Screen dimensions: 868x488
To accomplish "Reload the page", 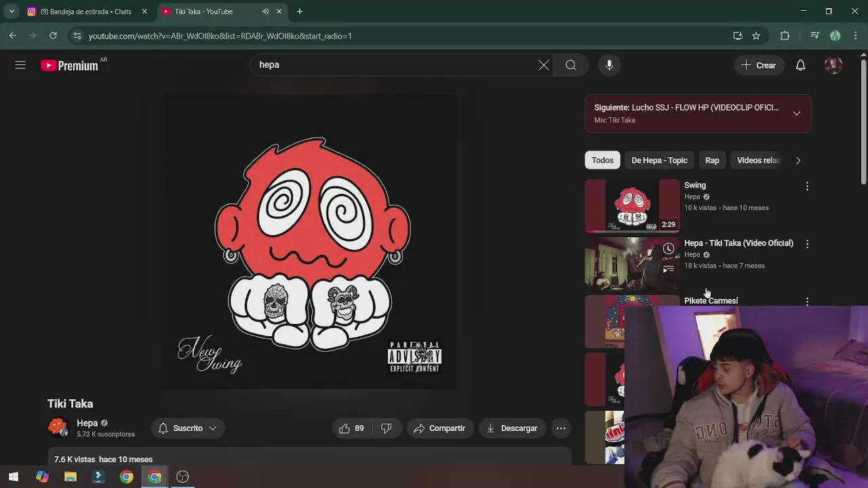I will pyautogui.click(x=53, y=36).
